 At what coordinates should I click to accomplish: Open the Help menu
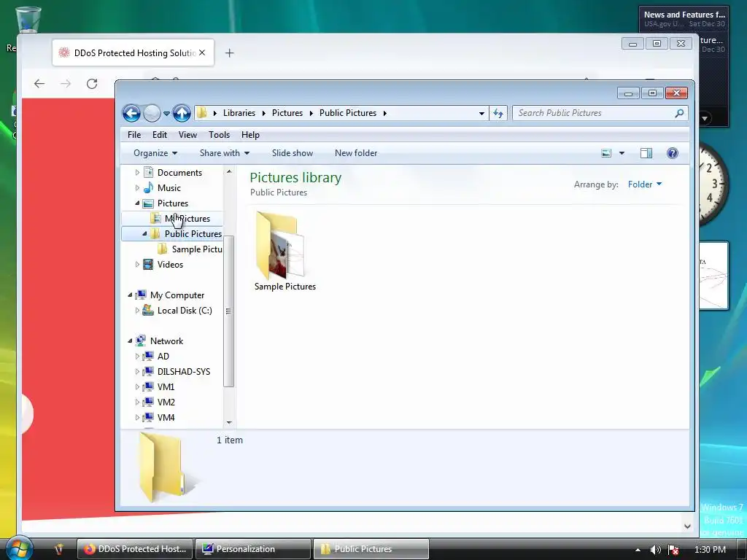click(250, 135)
